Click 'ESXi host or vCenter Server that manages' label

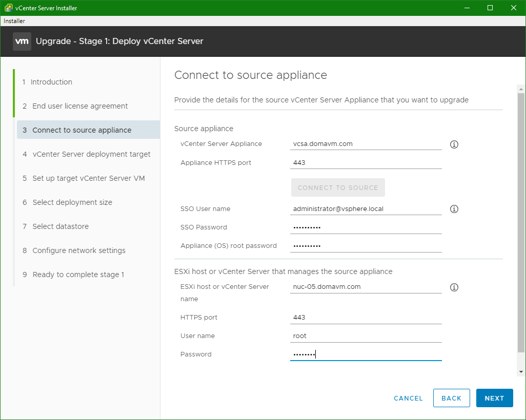(x=283, y=271)
